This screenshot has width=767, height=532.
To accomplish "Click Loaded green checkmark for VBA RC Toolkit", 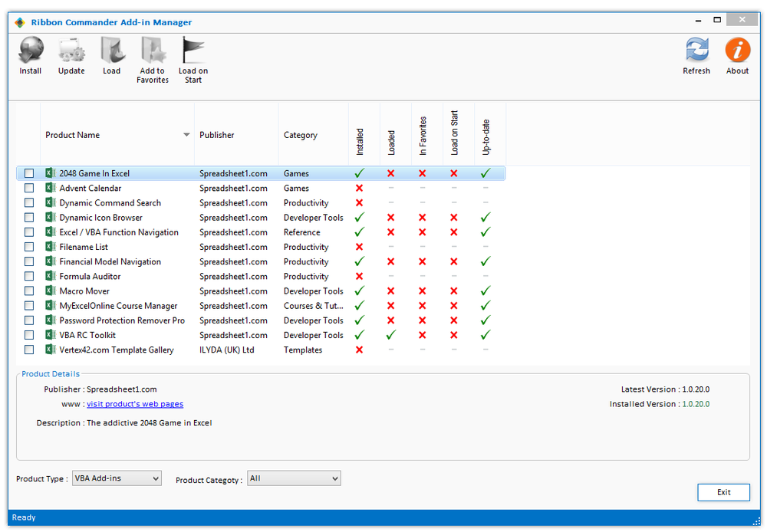I will pyautogui.click(x=391, y=335).
